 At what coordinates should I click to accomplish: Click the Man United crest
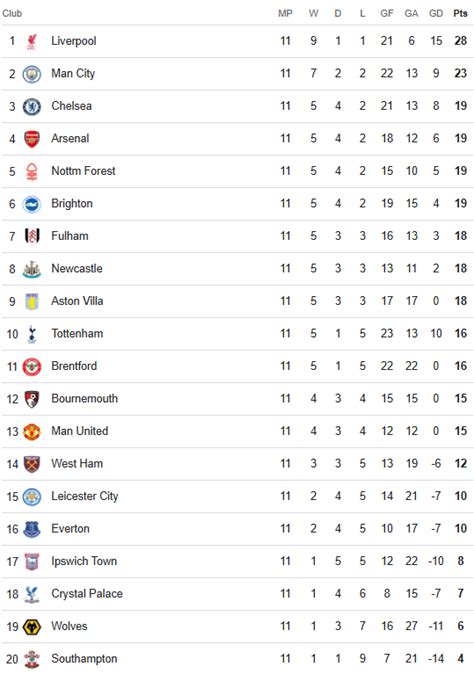(x=32, y=432)
